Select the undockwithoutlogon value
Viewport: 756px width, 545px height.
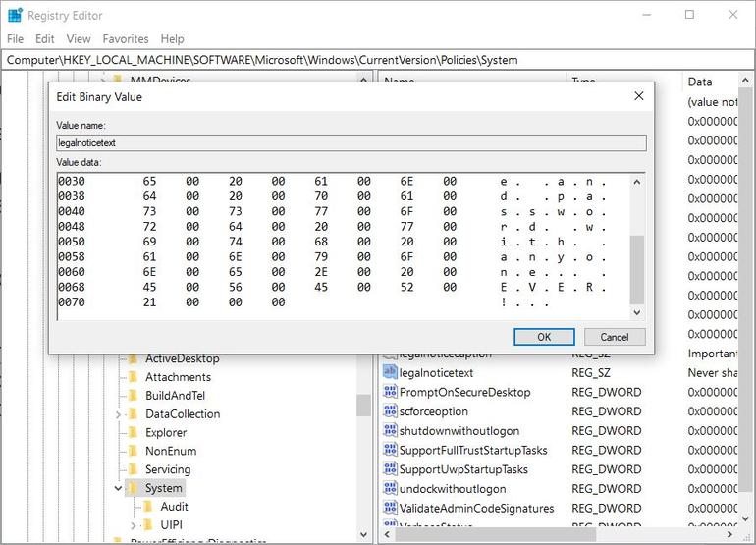(x=453, y=489)
